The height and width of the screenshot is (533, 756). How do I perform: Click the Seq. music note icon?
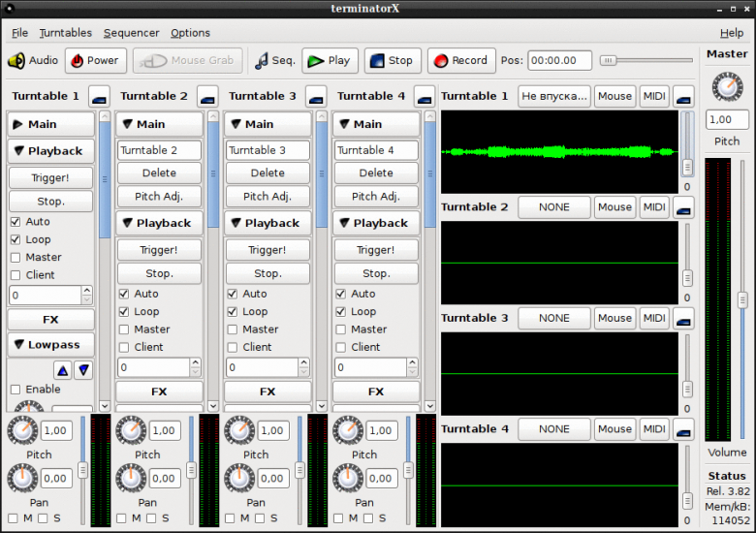[x=262, y=61]
